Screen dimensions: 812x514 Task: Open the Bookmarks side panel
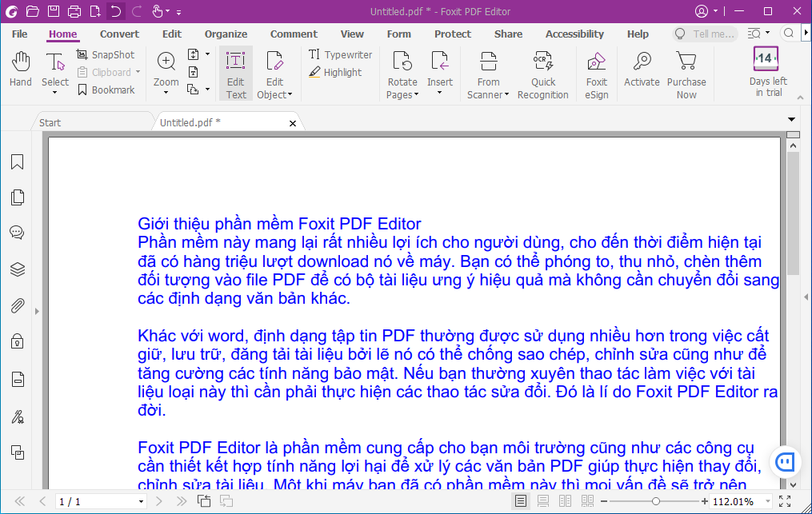(x=17, y=162)
